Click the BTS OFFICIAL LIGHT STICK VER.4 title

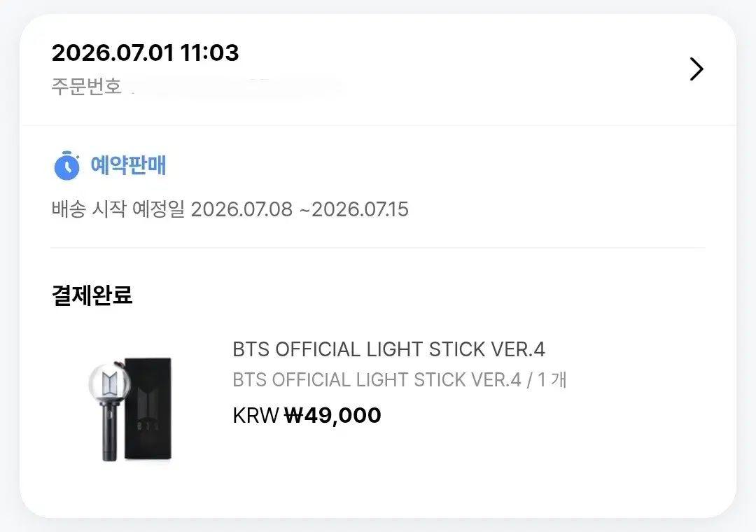(x=388, y=349)
